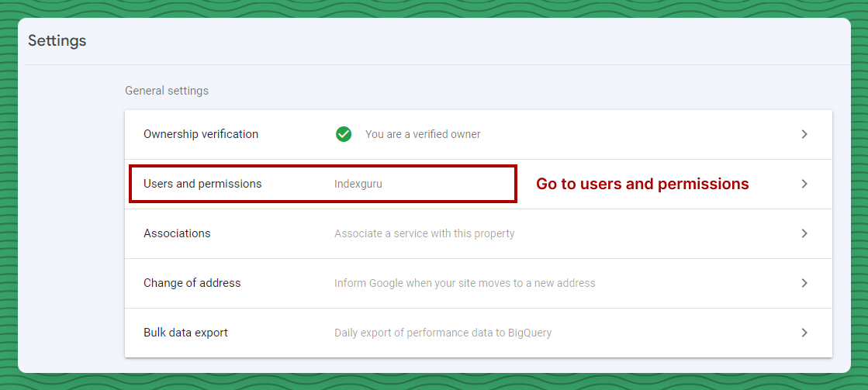Click the chevron arrow for Associations
Image resolution: width=868 pixels, height=390 pixels.
tap(804, 233)
